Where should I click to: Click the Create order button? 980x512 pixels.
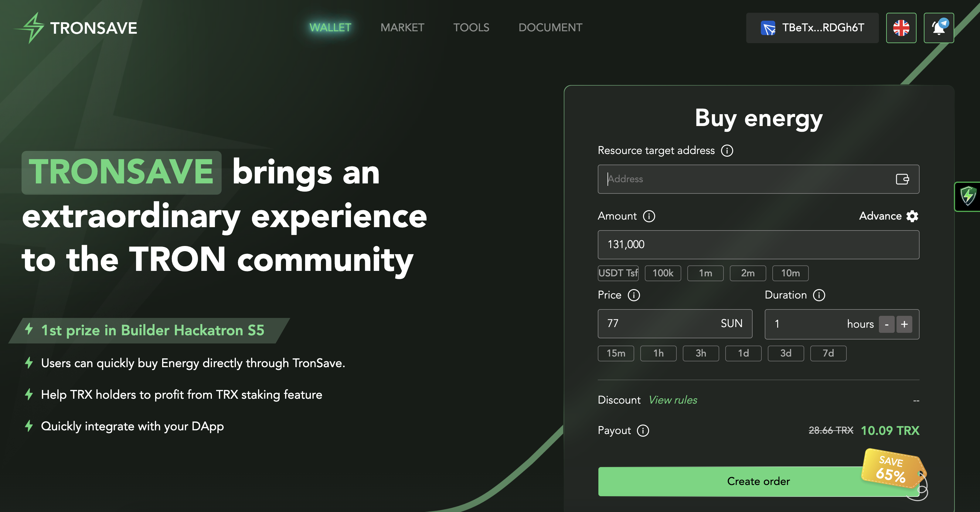click(758, 482)
